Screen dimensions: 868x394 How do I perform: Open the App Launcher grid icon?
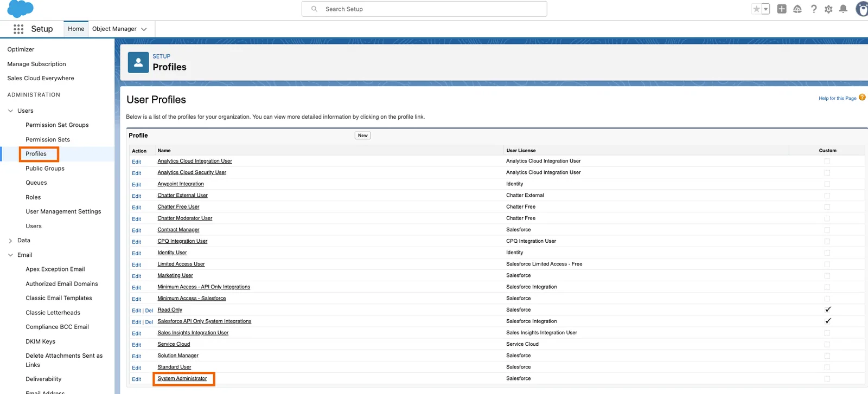click(x=18, y=29)
